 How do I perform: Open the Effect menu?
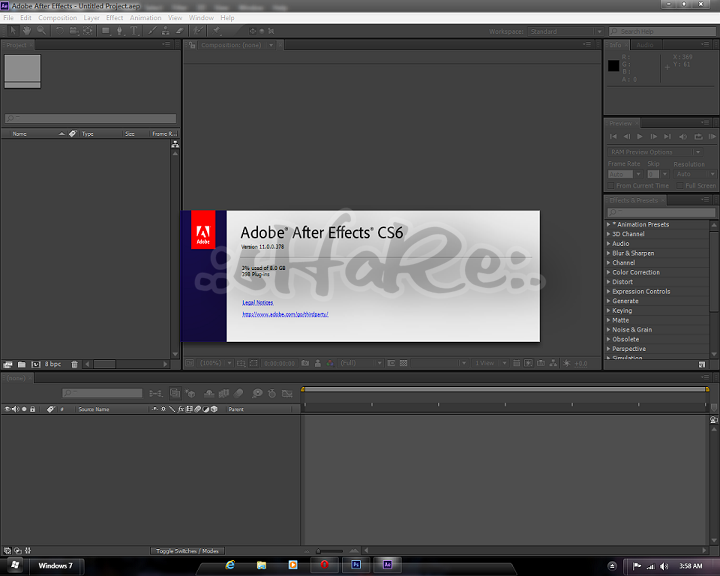point(114,17)
